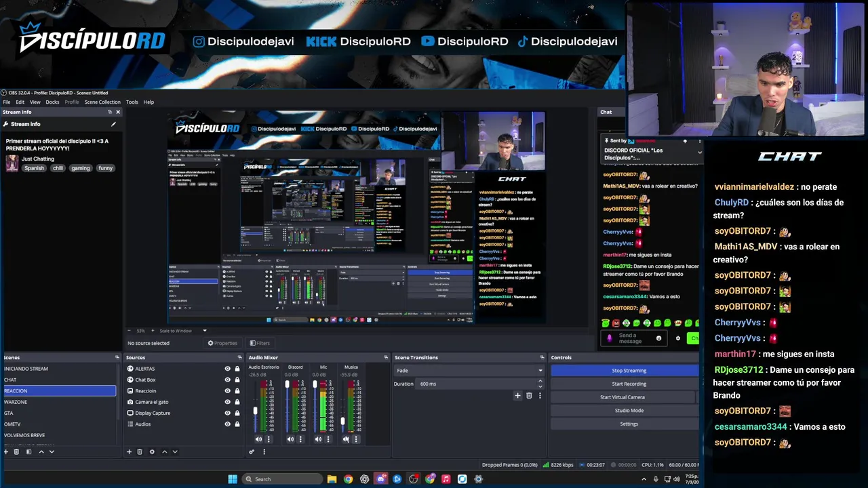Open Chrome from the Windows taskbar
868x488 pixels.
[348, 479]
